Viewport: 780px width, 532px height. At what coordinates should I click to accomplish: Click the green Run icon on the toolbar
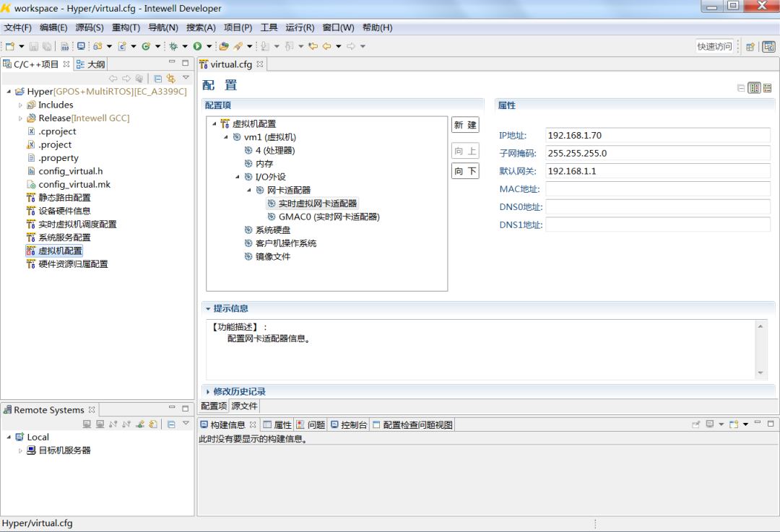[x=198, y=45]
